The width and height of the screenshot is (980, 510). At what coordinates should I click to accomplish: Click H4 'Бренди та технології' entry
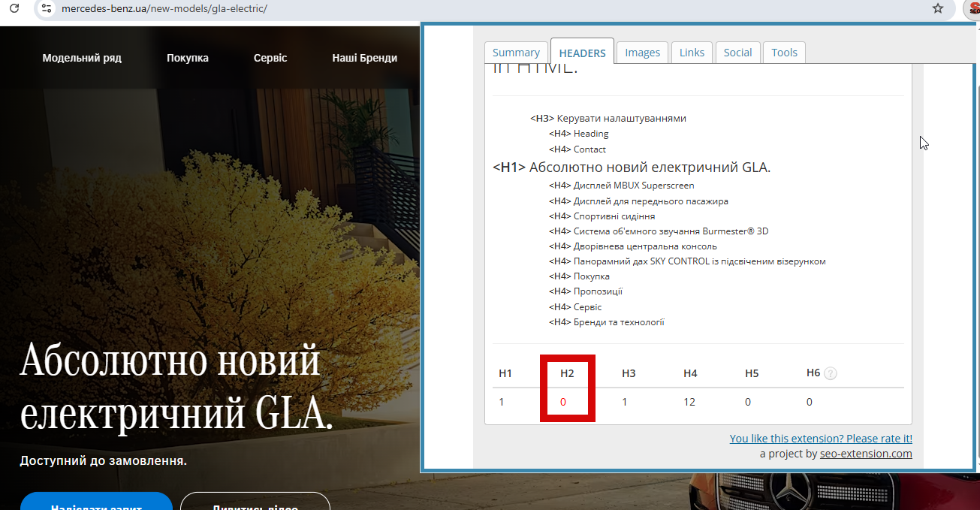(606, 322)
